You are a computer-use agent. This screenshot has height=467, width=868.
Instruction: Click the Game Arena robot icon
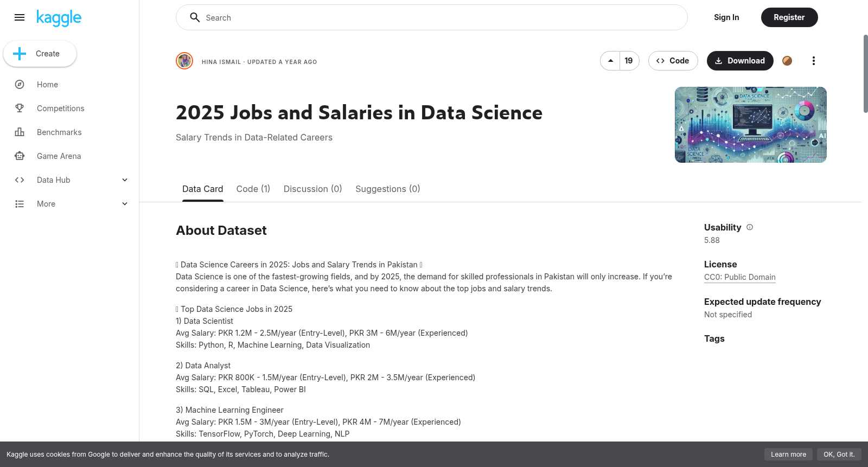pos(20,156)
